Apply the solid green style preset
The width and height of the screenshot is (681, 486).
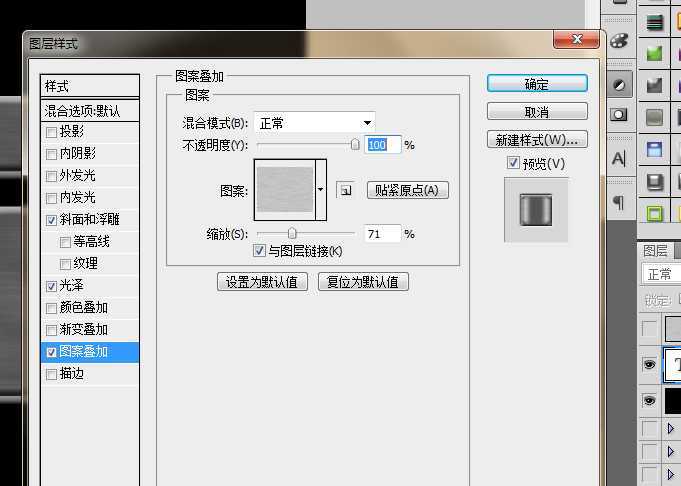tap(655, 54)
